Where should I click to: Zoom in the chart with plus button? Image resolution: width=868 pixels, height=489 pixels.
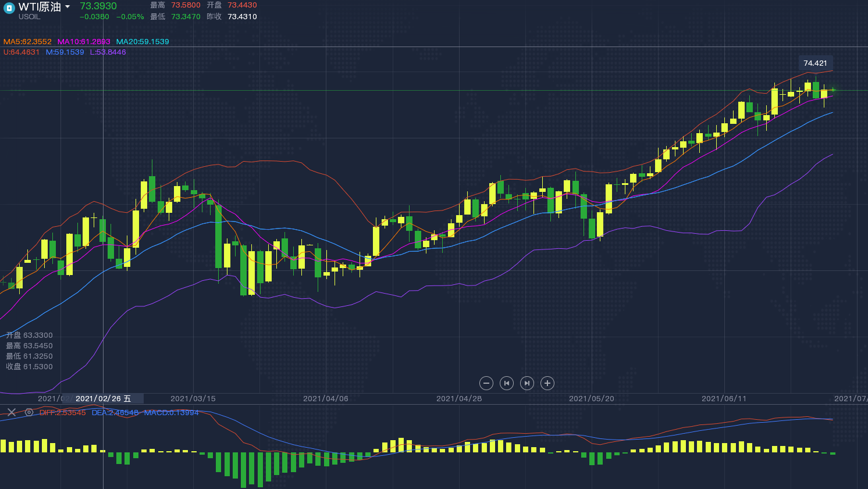[x=547, y=383]
